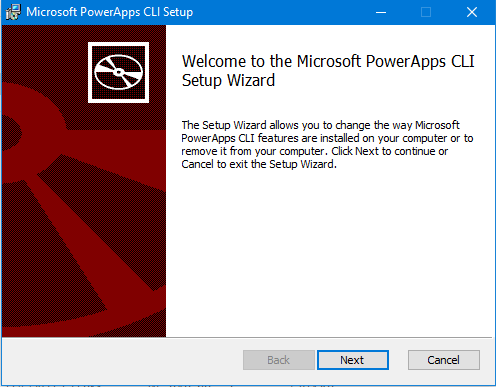The width and height of the screenshot is (496, 387).
Task: Cancel the PowerApps CLI Setup Wizard
Action: click(x=444, y=360)
